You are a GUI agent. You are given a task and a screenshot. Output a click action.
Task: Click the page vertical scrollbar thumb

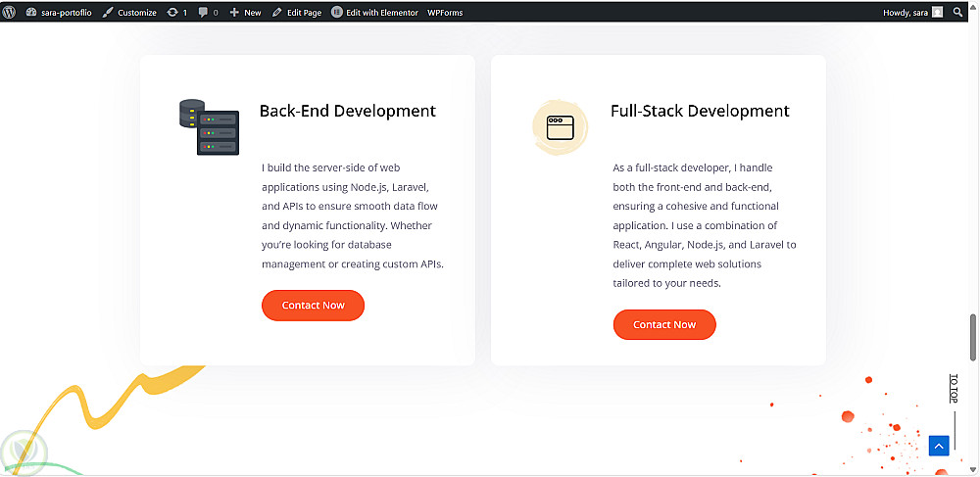click(x=973, y=340)
